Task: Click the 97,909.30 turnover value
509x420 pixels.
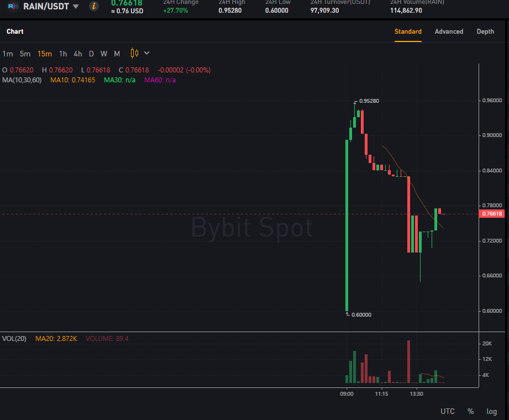Action: coord(324,11)
